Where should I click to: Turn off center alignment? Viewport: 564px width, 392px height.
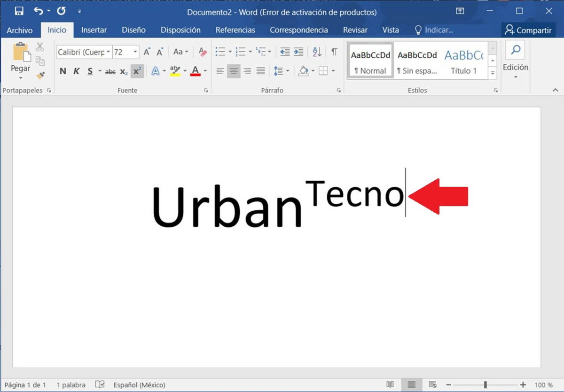(x=233, y=71)
